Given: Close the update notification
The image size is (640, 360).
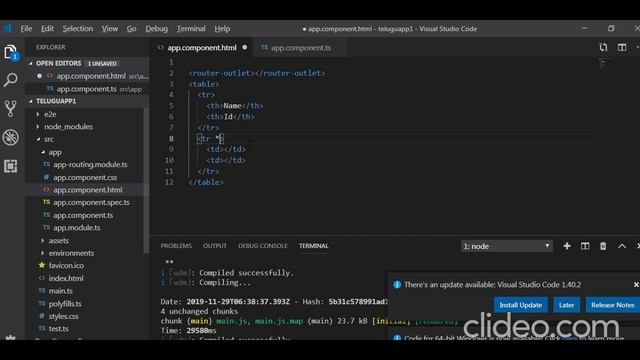Looking at the screenshot, I should [636, 284].
